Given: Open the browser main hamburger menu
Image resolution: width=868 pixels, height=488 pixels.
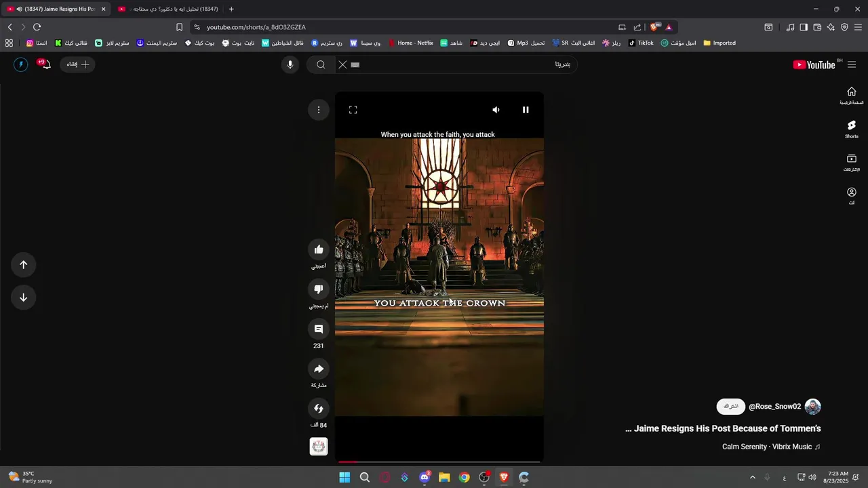Looking at the screenshot, I should [858, 27].
